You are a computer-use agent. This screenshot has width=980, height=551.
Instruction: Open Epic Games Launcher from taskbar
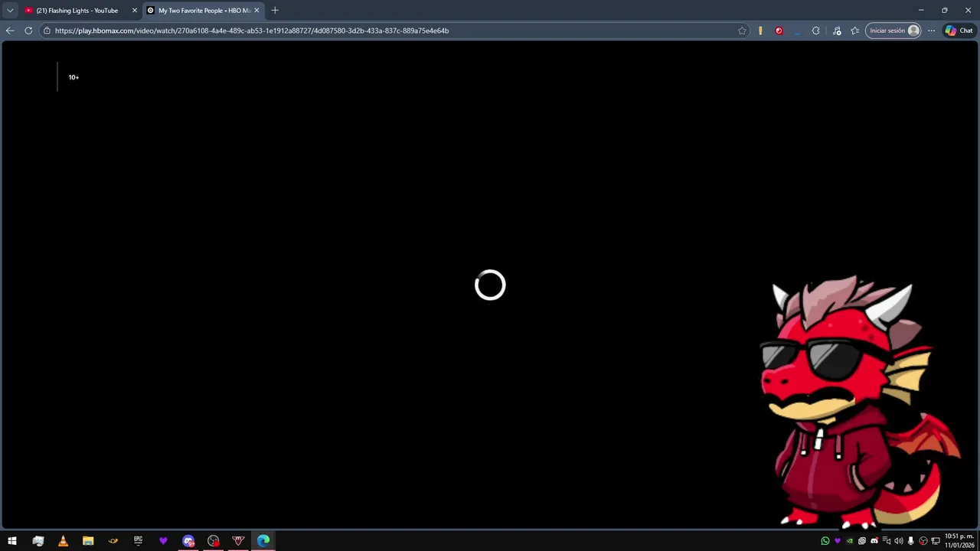138,541
